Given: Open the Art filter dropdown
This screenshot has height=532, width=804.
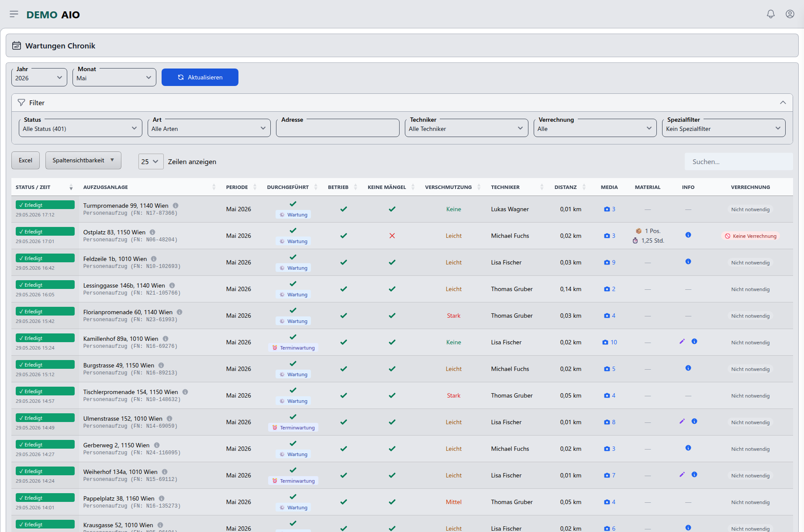Looking at the screenshot, I should click(x=209, y=128).
